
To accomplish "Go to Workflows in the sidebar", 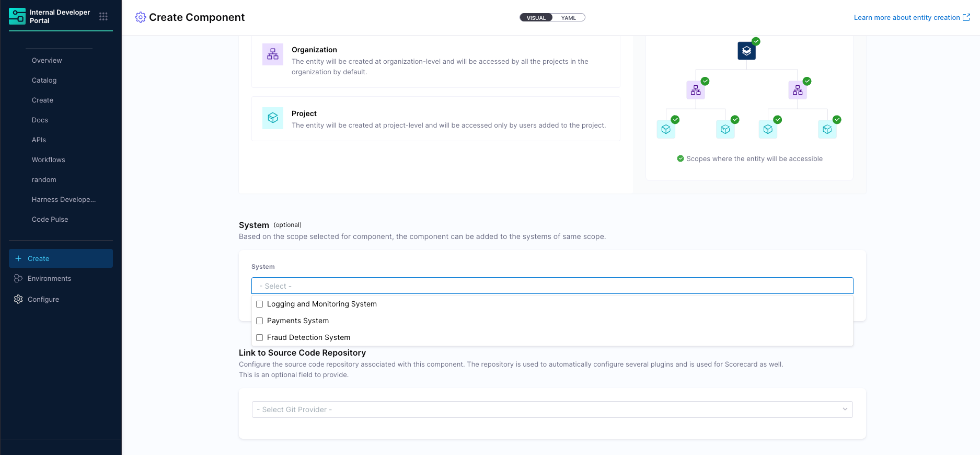I will pos(48,160).
